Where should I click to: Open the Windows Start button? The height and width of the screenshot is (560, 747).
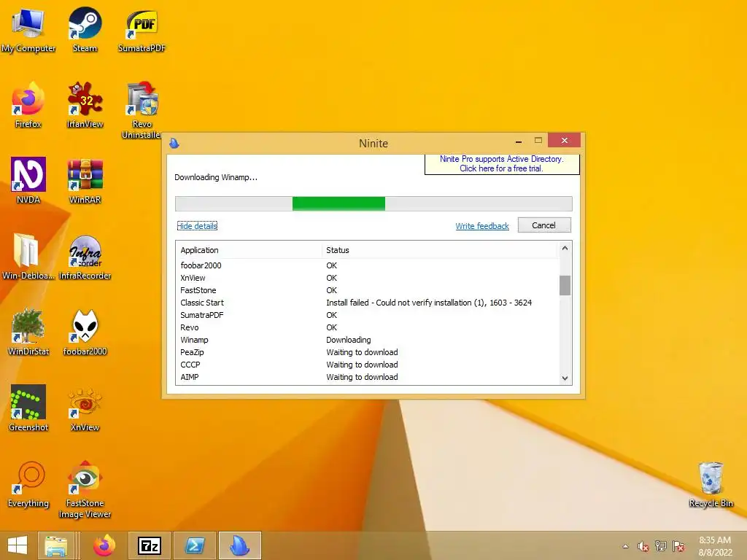(x=18, y=545)
